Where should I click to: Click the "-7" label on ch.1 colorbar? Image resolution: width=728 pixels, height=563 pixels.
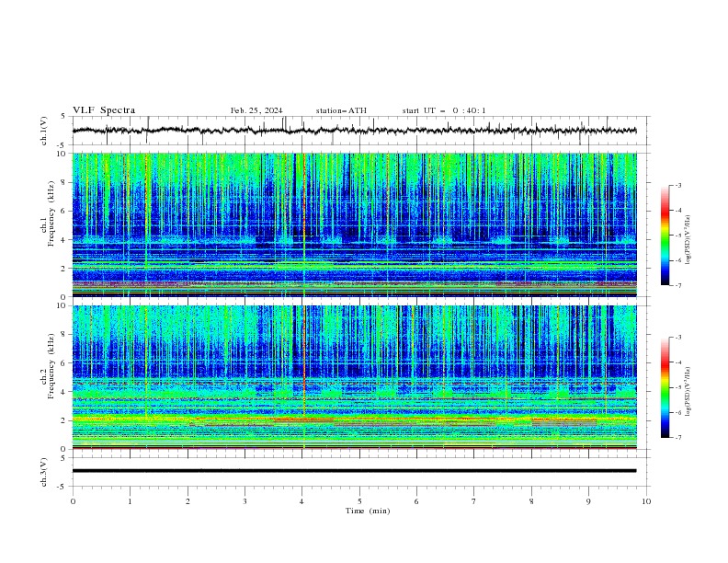point(677,285)
